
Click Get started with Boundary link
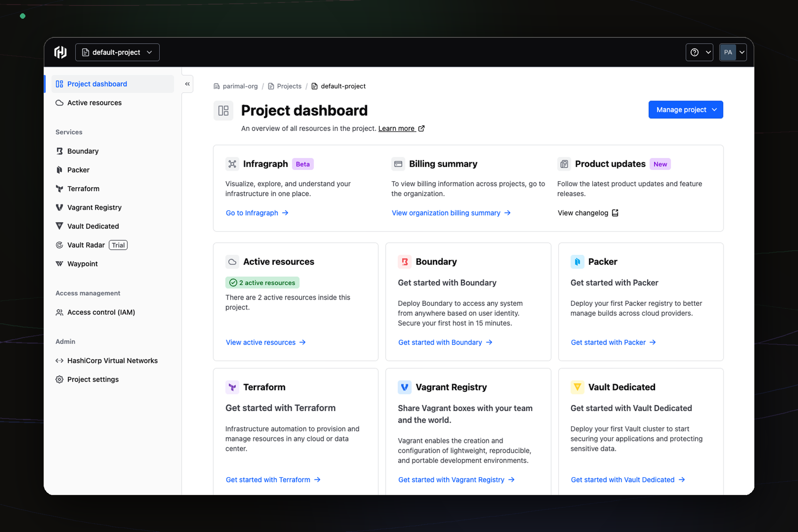pyautogui.click(x=445, y=342)
